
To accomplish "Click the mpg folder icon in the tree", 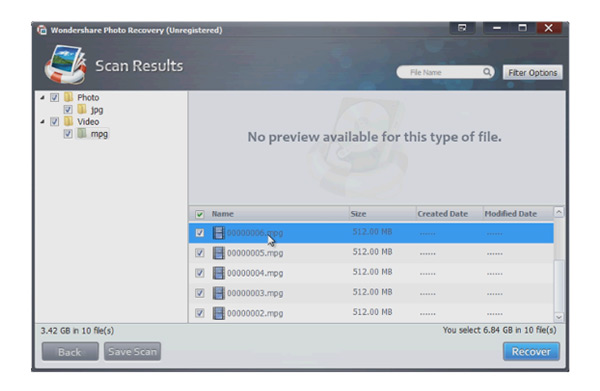I will click(x=82, y=134).
